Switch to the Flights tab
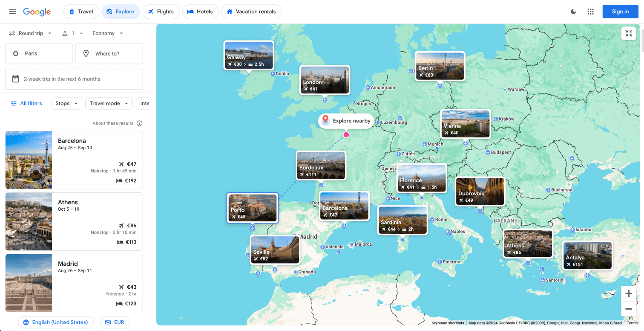This screenshot has width=644, height=331. pos(161,12)
